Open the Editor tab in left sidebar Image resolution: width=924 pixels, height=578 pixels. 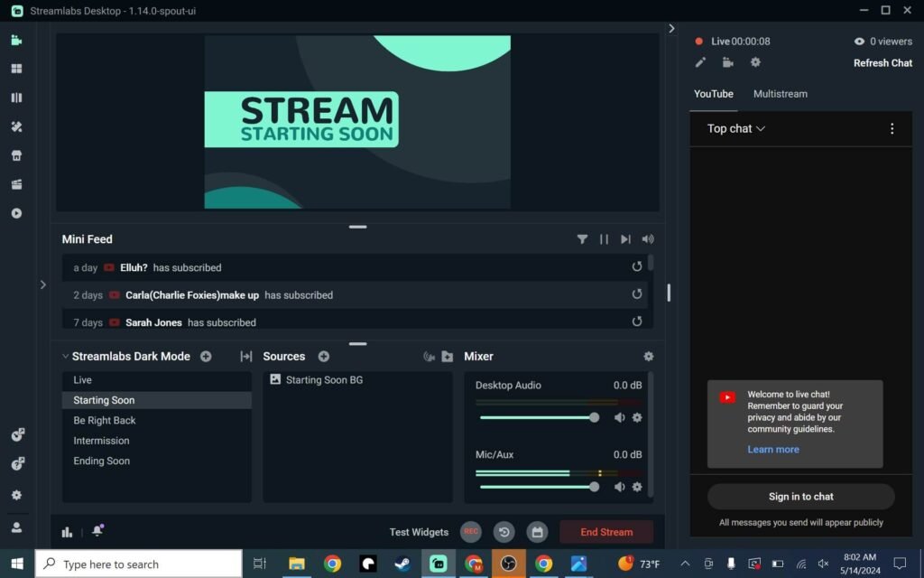pyautogui.click(x=16, y=40)
